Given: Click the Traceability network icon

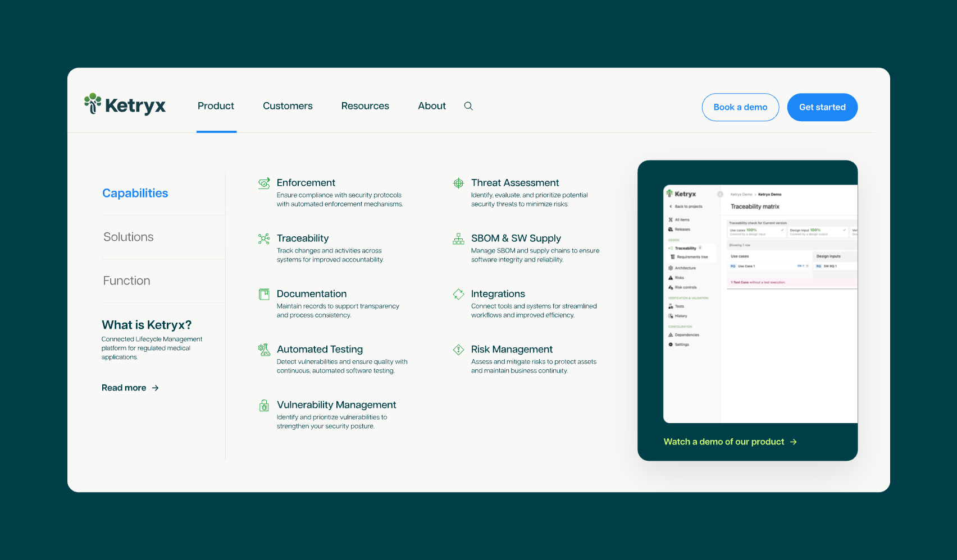Looking at the screenshot, I should coord(264,239).
